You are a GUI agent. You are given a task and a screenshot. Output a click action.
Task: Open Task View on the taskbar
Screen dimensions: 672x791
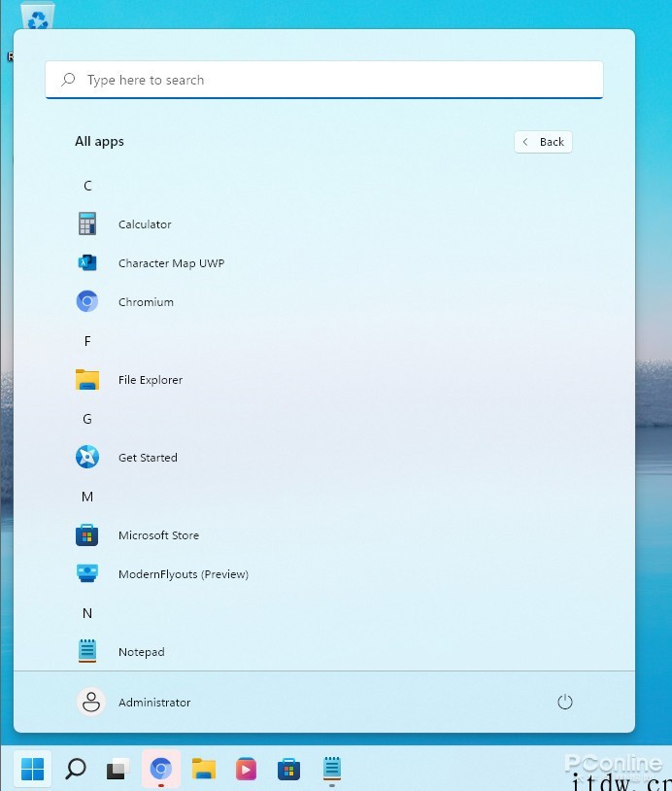[x=118, y=770]
